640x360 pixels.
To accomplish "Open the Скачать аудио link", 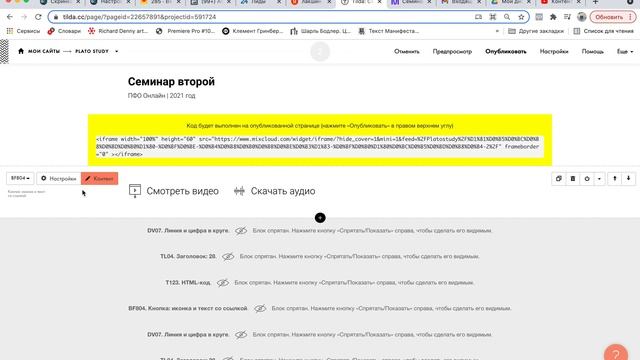I will click(x=283, y=191).
